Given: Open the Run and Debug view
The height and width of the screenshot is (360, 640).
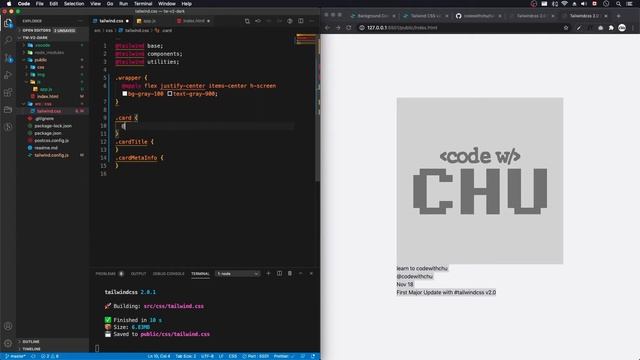Looking at the screenshot, I should tap(8, 75).
